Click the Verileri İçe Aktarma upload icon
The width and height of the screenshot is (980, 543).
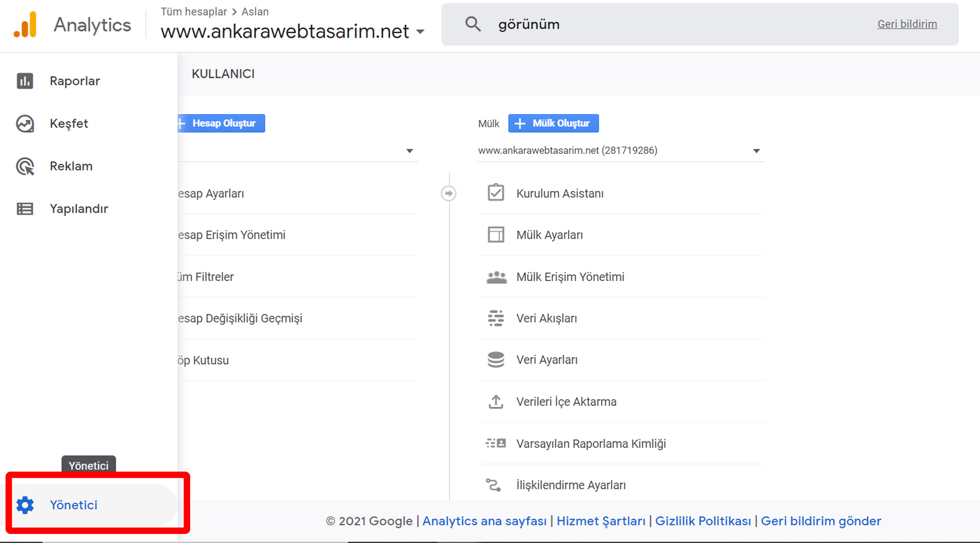click(496, 402)
